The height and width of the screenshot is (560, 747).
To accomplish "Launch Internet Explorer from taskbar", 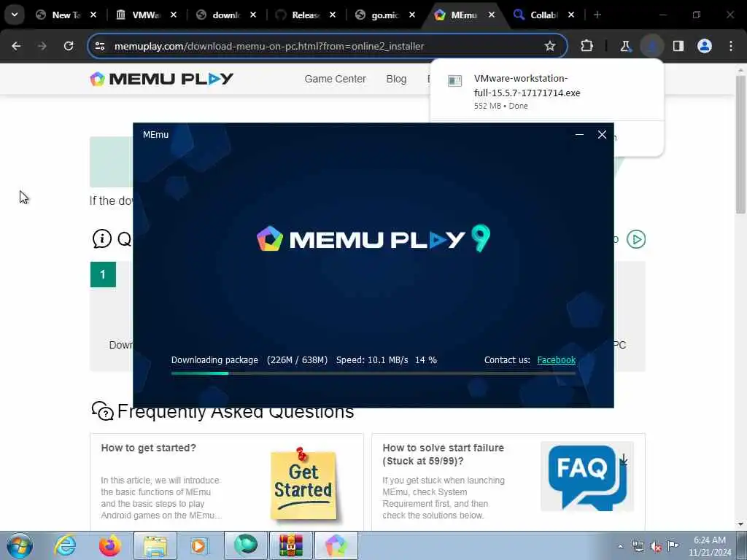I will click(64, 545).
